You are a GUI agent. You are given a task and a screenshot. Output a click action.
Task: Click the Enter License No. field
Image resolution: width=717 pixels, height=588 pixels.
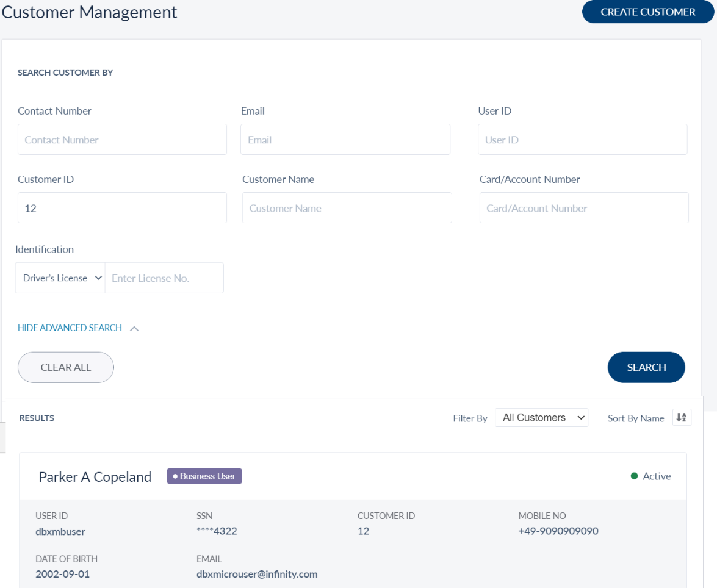(164, 278)
